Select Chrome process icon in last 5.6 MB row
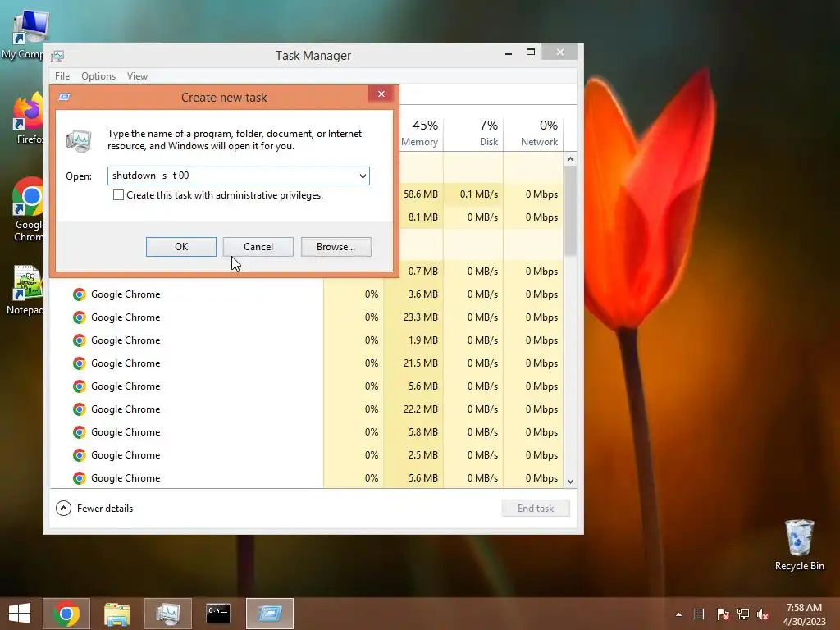Viewport: 840px width, 630px height. [x=80, y=478]
